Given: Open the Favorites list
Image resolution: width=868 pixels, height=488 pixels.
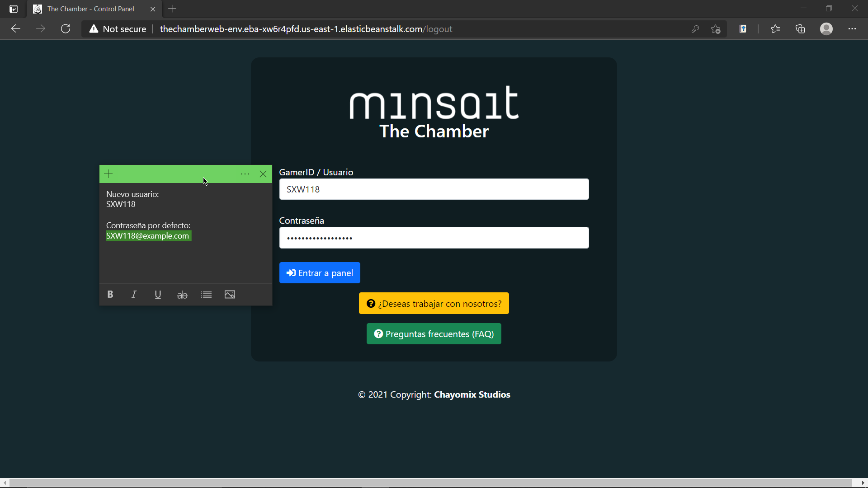Looking at the screenshot, I should click(775, 29).
